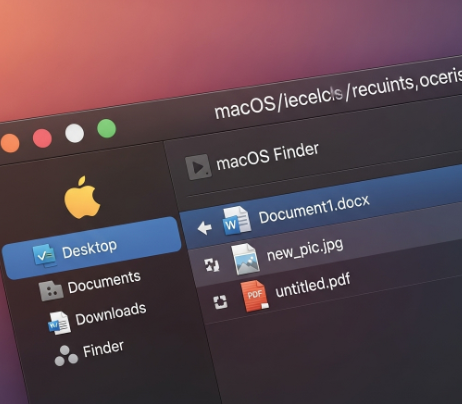This screenshot has width=462, height=404.
Task: Click the window title path text
Action: coord(338,94)
